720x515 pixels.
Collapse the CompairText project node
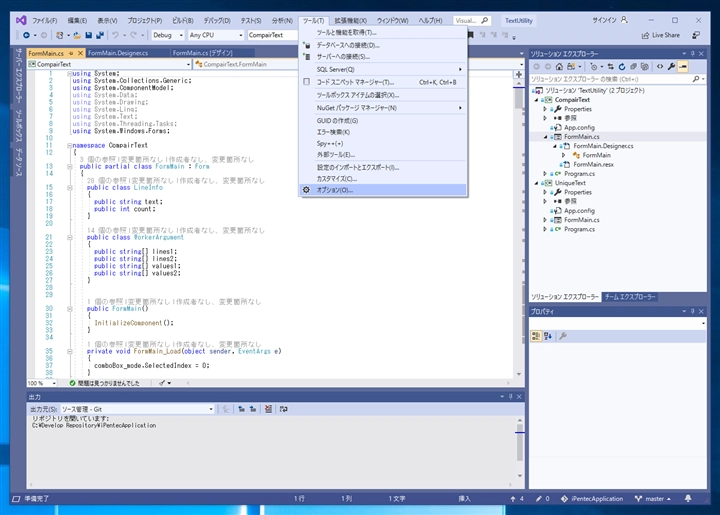tap(536, 100)
